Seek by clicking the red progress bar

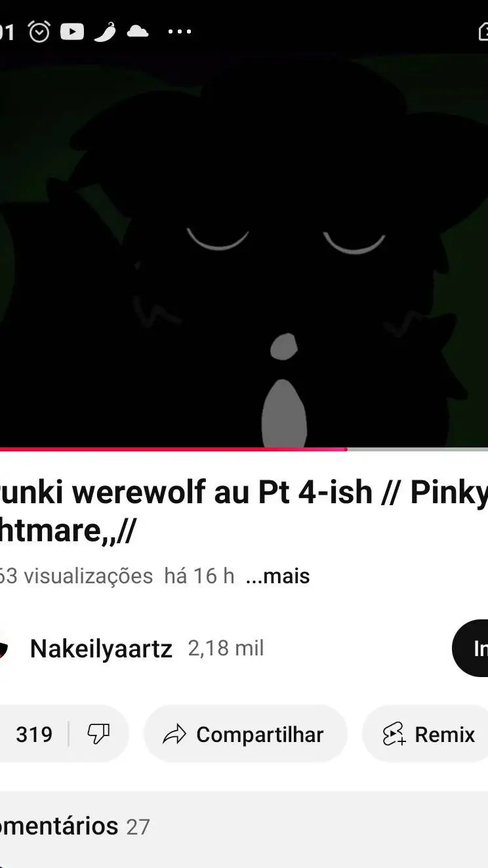pos(173,449)
